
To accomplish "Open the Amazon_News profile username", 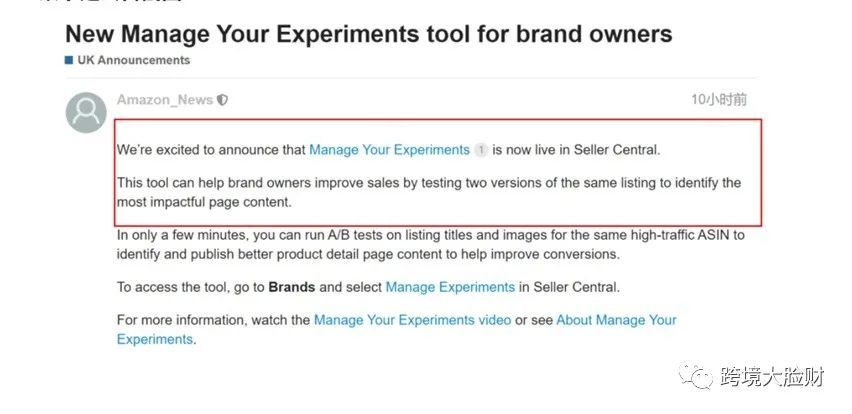I will pos(165,100).
